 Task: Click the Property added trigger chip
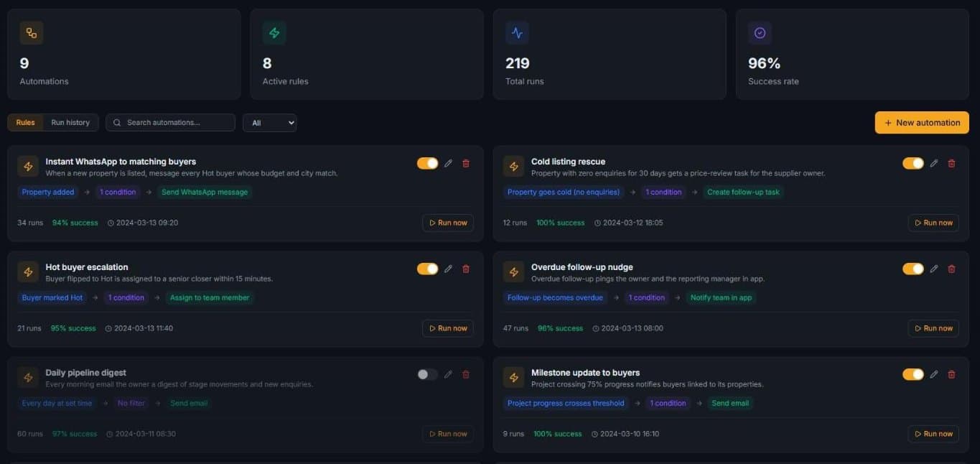pos(48,192)
